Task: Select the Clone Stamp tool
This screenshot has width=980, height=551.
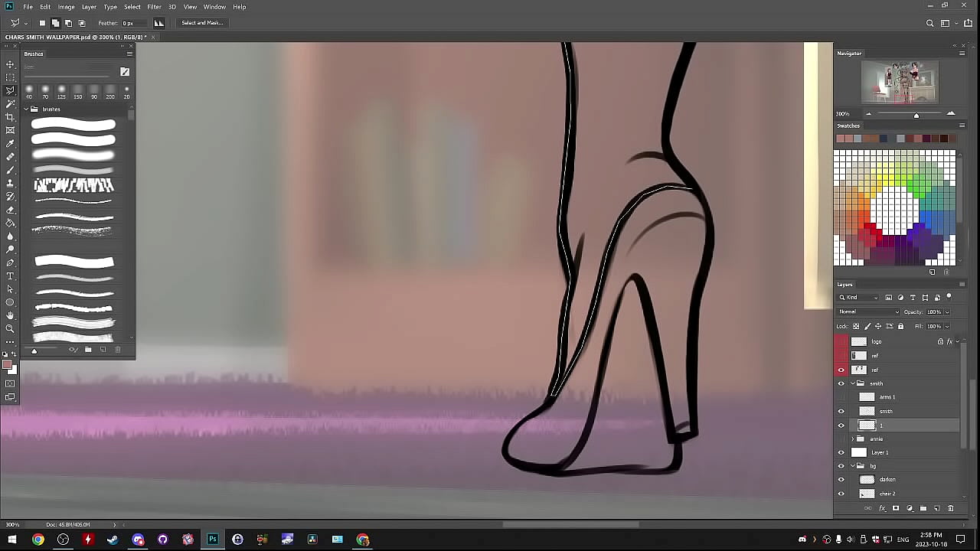Action: [10, 183]
